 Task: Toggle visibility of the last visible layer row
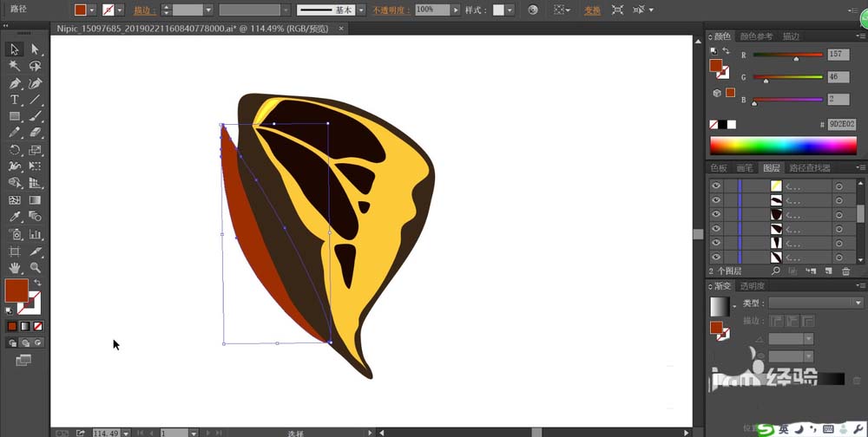click(716, 258)
